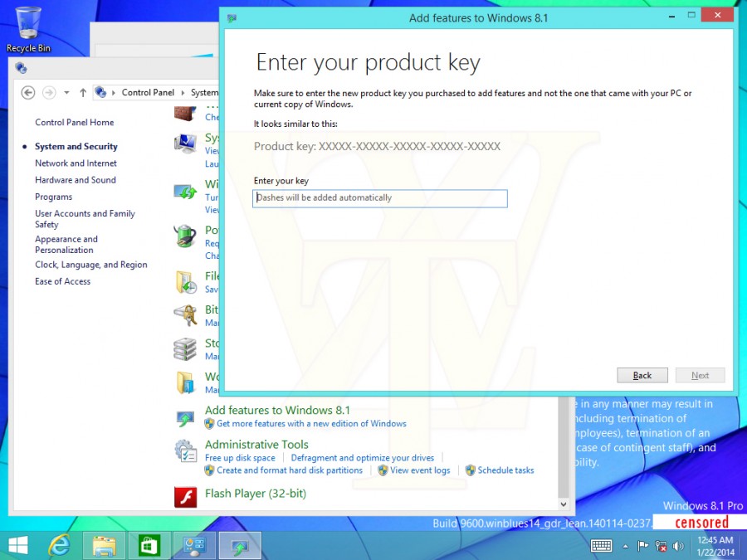Image resolution: width=747 pixels, height=560 pixels.
Task: Click the Control Panel scrollbar down arrow
Action: (564, 504)
